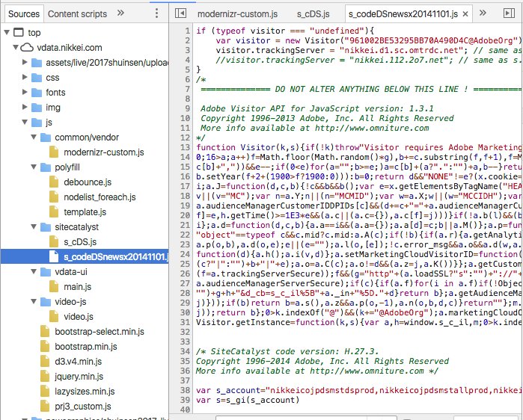Set breakpoint on line number 13
This screenshot has height=420, width=523.
pyautogui.click(x=185, y=147)
